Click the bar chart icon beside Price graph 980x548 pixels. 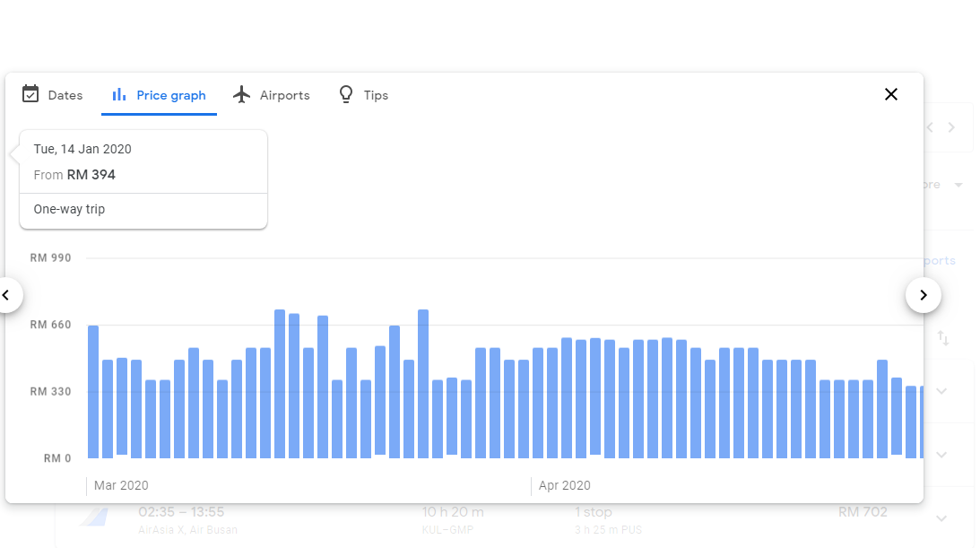click(118, 95)
